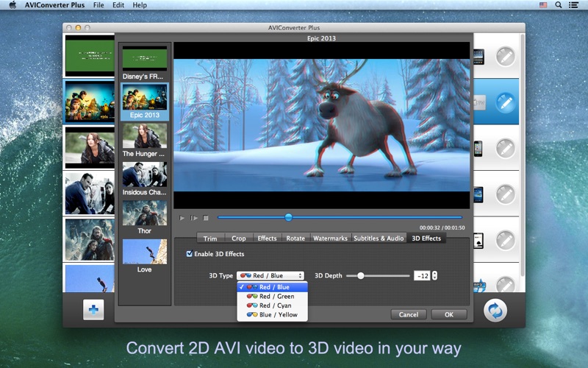Select Blue / Yellow 3D type option
The width and height of the screenshot is (588, 368).
(x=272, y=315)
